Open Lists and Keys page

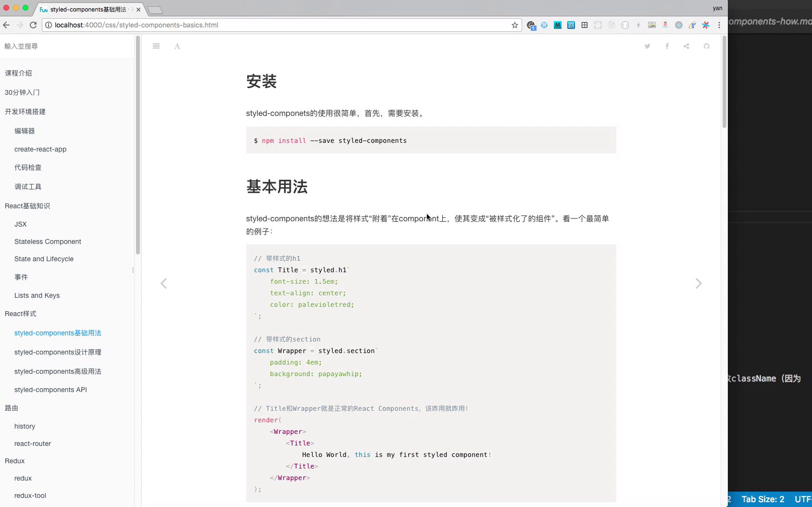(x=37, y=295)
